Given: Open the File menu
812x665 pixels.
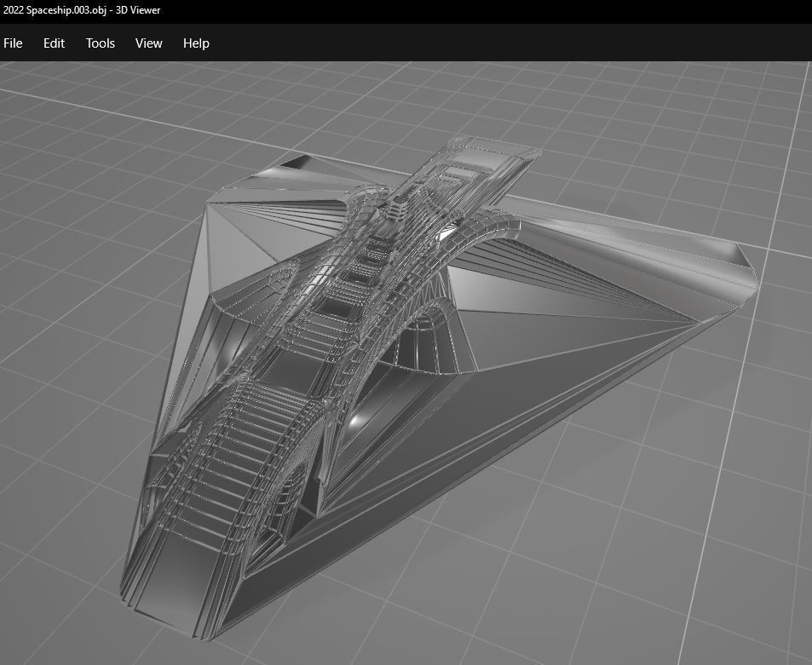Looking at the screenshot, I should pyautogui.click(x=13, y=43).
